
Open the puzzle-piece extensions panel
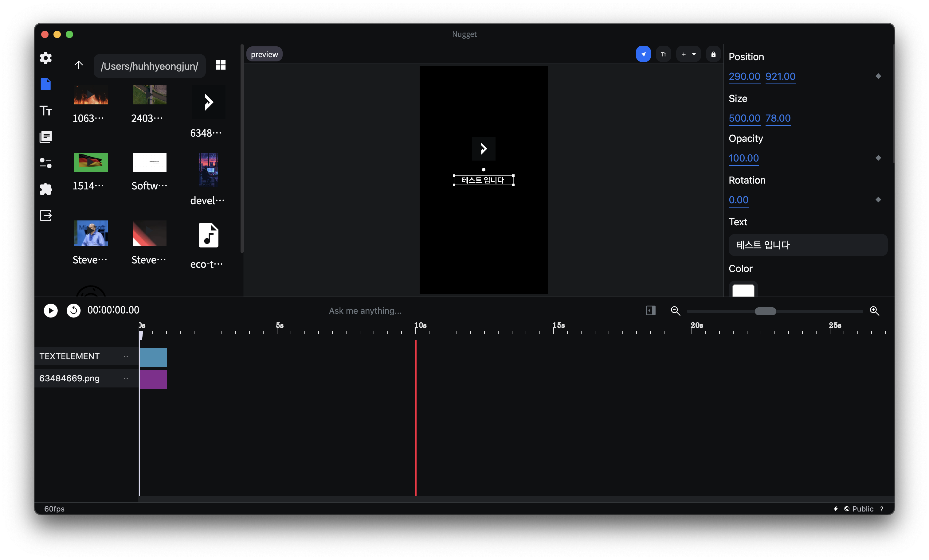click(45, 189)
